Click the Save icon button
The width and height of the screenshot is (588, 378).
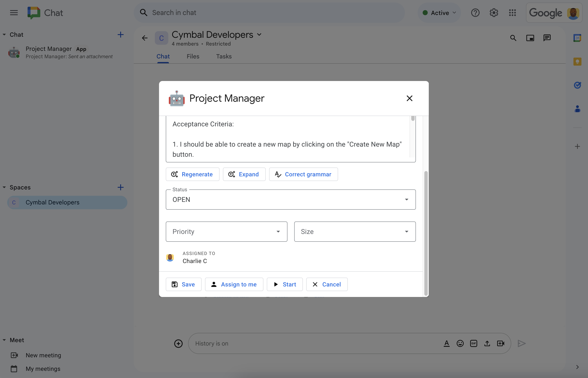pos(174,284)
